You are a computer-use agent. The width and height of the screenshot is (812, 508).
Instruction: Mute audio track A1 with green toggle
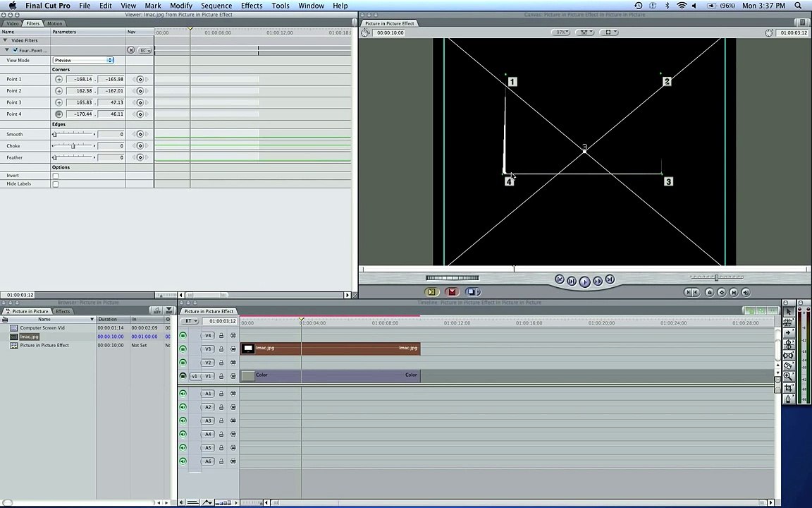click(x=183, y=394)
